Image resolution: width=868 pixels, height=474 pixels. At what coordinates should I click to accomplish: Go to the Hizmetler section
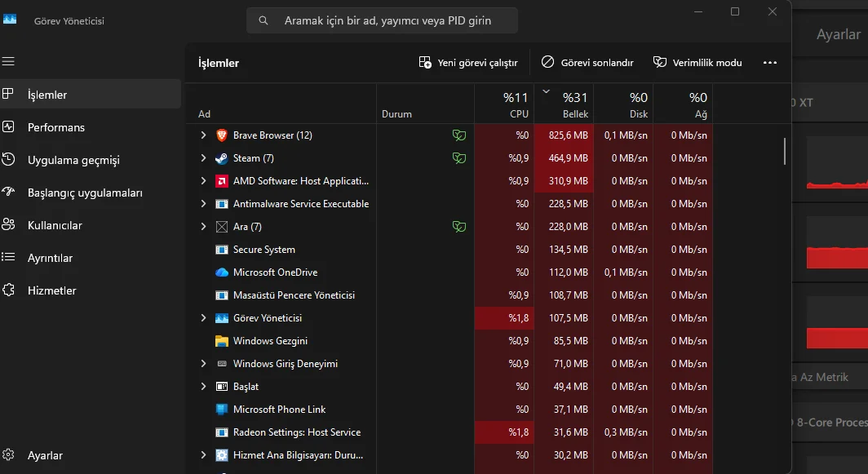click(51, 290)
